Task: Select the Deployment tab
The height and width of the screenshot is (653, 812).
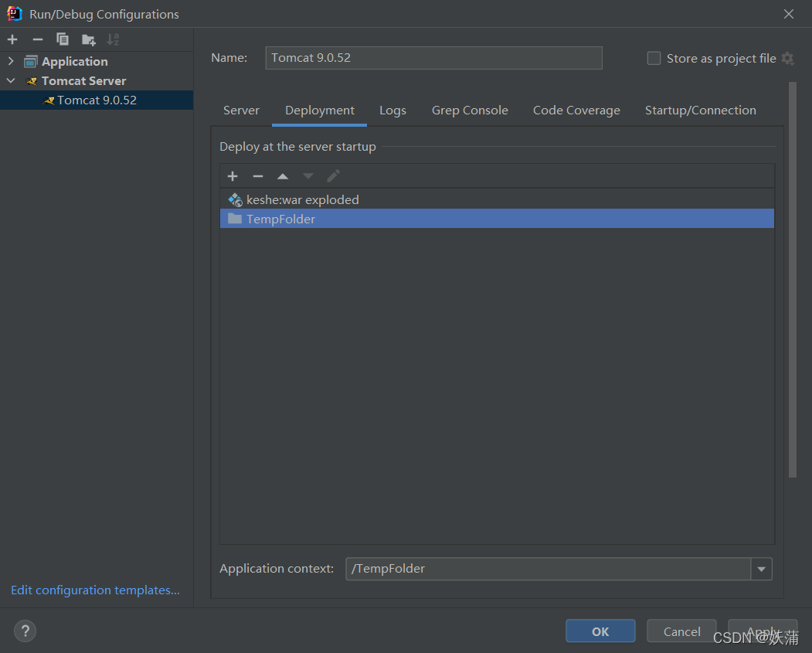Action: coord(320,111)
